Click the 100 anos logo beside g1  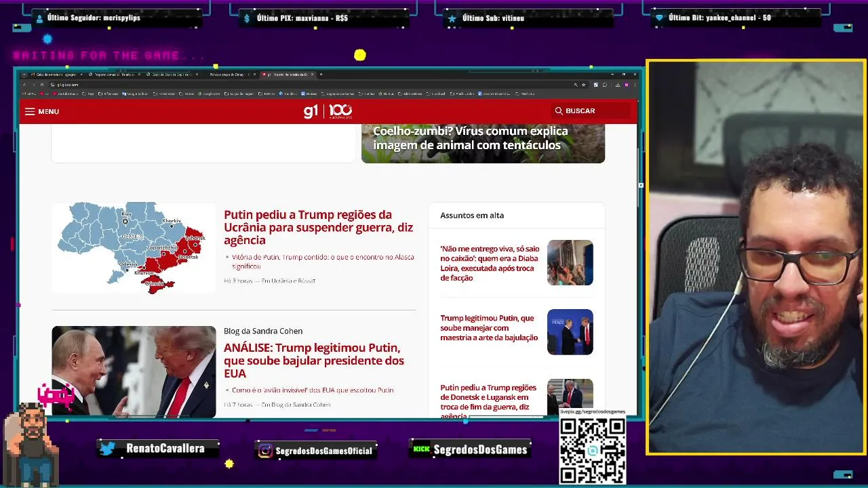341,111
